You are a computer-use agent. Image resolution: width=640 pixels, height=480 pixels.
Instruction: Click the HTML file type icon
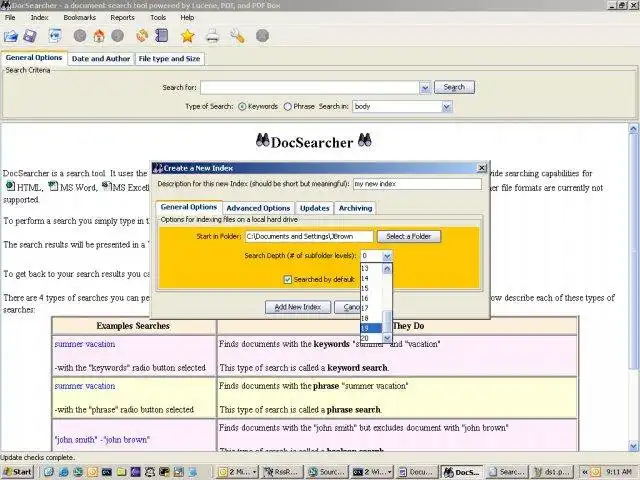coord(11,186)
